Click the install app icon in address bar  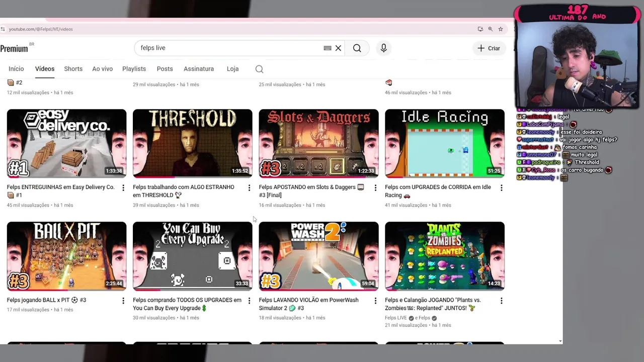point(480,29)
